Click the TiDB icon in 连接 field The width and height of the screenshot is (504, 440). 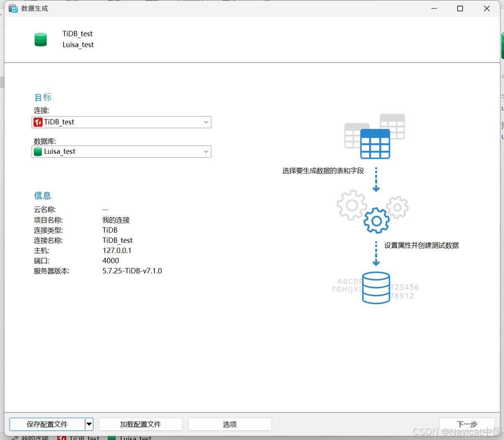pos(38,122)
